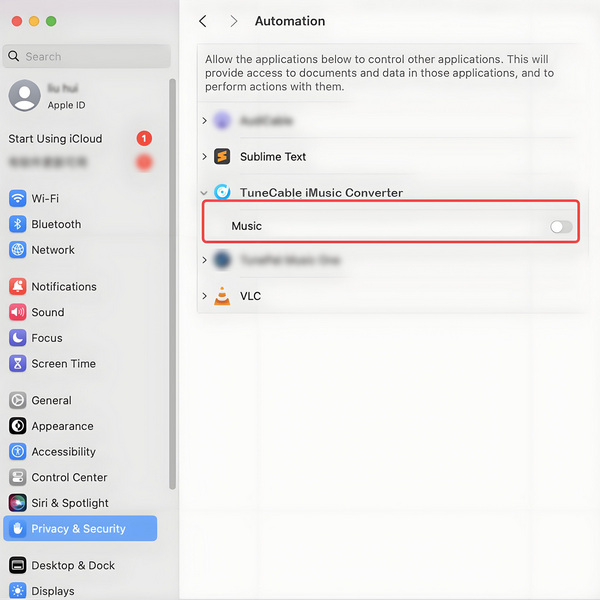Click the search magnifier icon

pos(13,56)
